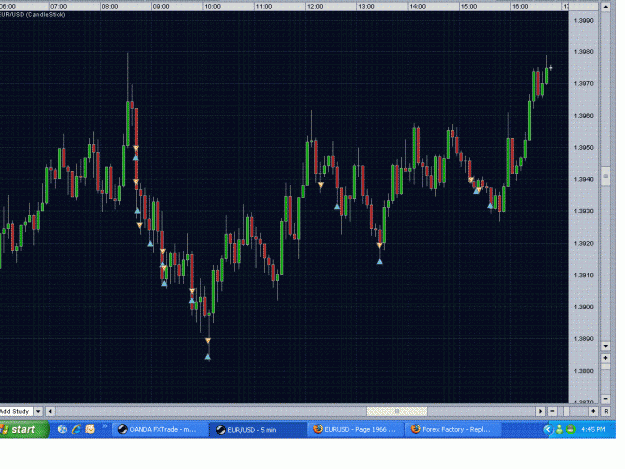Image resolution: width=625 pixels, height=469 pixels.
Task: Switch to Forex Factory - Reply Firefox window
Action: point(453,430)
